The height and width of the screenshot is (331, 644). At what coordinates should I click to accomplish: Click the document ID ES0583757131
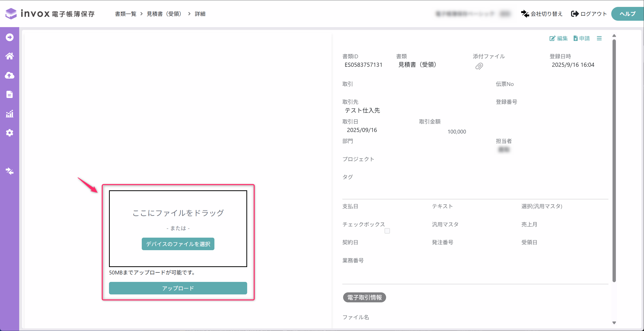[x=364, y=65]
